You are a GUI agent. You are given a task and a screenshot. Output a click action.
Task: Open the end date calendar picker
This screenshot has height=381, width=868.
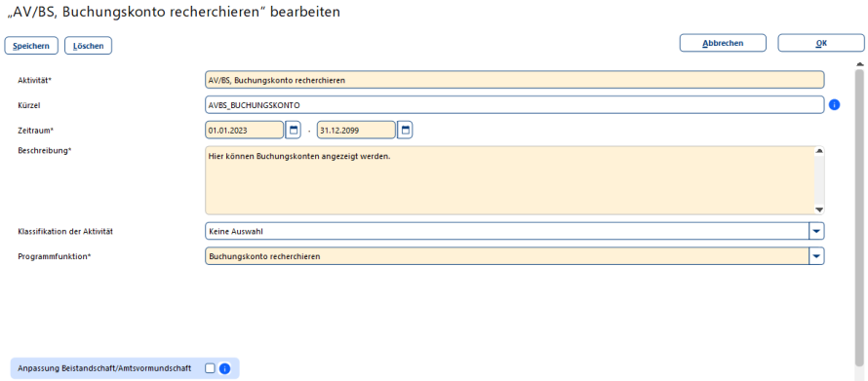coord(405,131)
